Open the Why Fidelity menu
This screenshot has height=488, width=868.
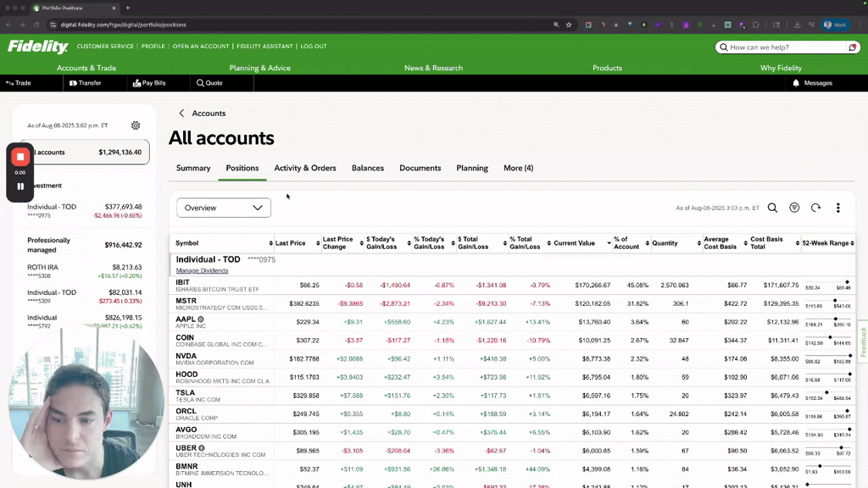click(x=781, y=68)
